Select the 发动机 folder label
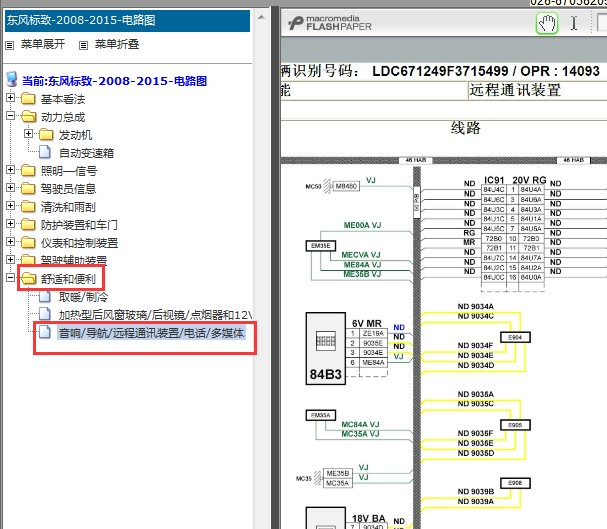The image size is (607, 529). click(x=75, y=135)
